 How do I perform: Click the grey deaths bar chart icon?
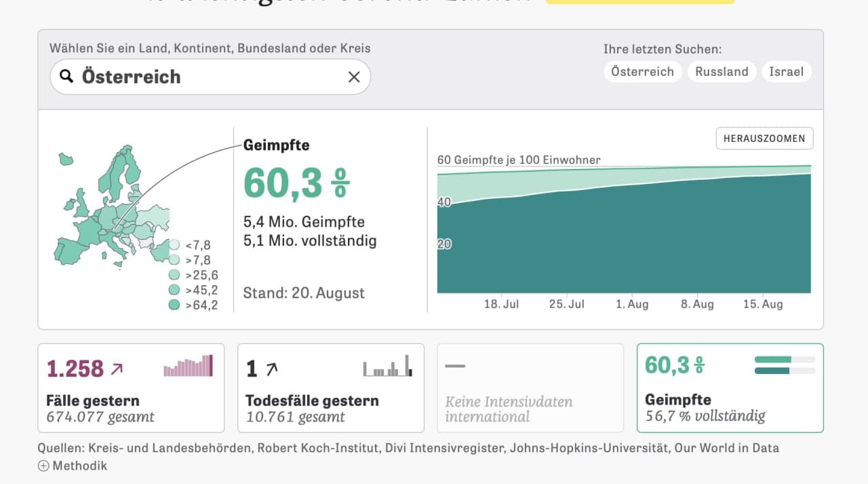click(387, 365)
